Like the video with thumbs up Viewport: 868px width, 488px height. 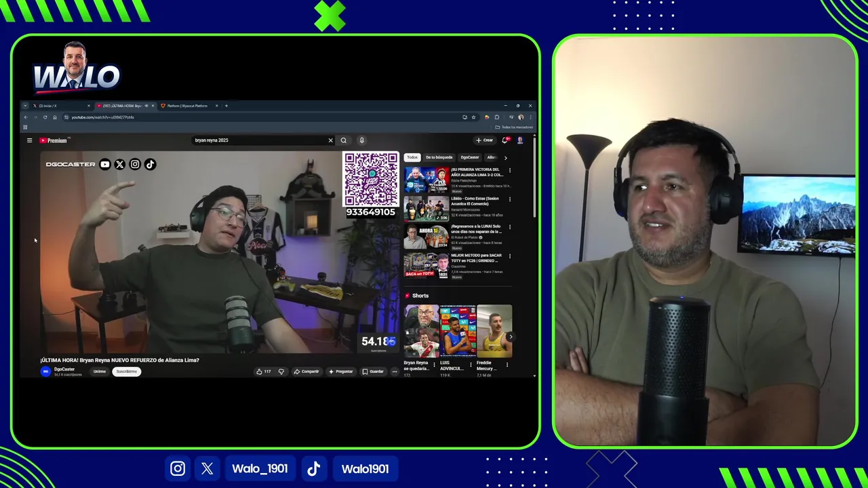click(263, 371)
